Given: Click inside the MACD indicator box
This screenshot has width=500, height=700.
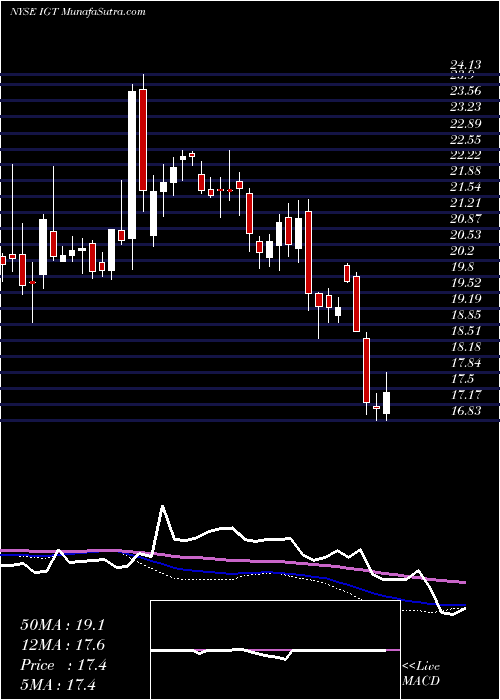Looking at the screenshot, I should 275,650.
